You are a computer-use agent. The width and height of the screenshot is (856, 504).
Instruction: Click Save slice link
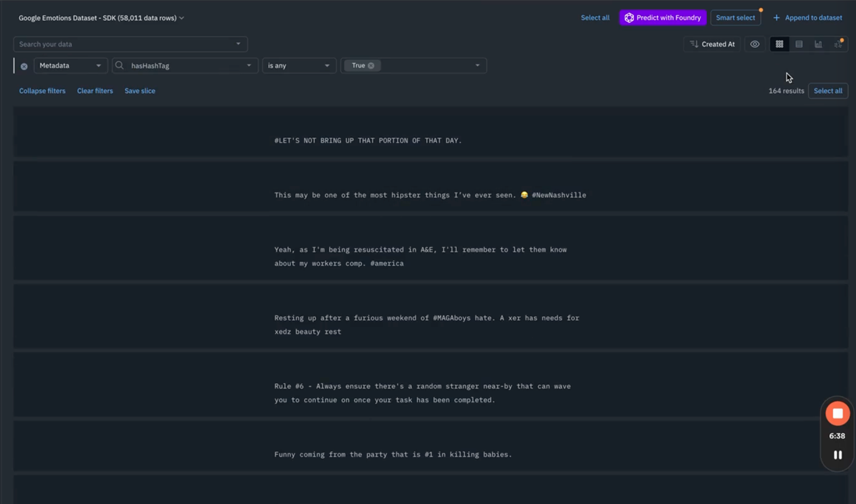pos(140,91)
